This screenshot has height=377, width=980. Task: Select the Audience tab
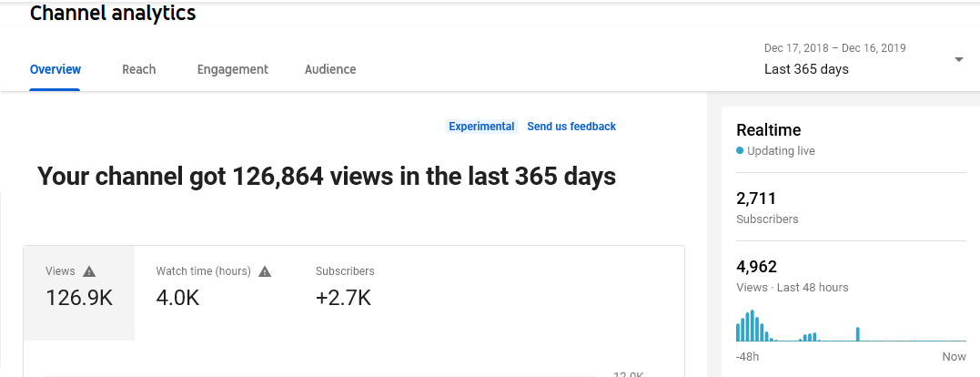(x=330, y=69)
